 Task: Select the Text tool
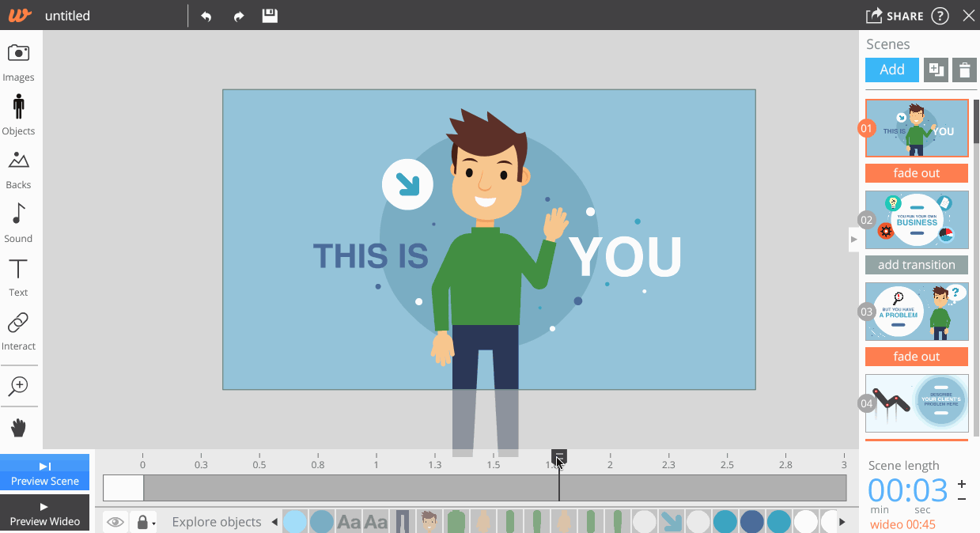[18, 277]
